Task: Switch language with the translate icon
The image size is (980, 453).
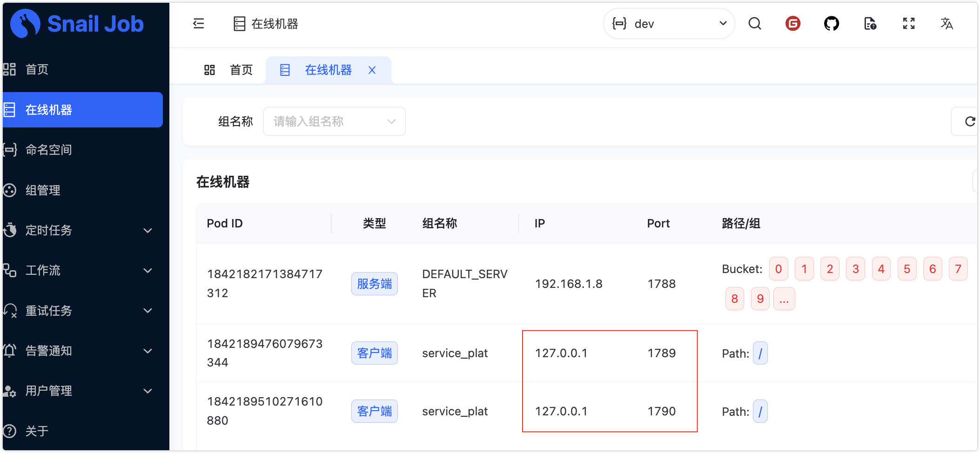Action: 946,24
